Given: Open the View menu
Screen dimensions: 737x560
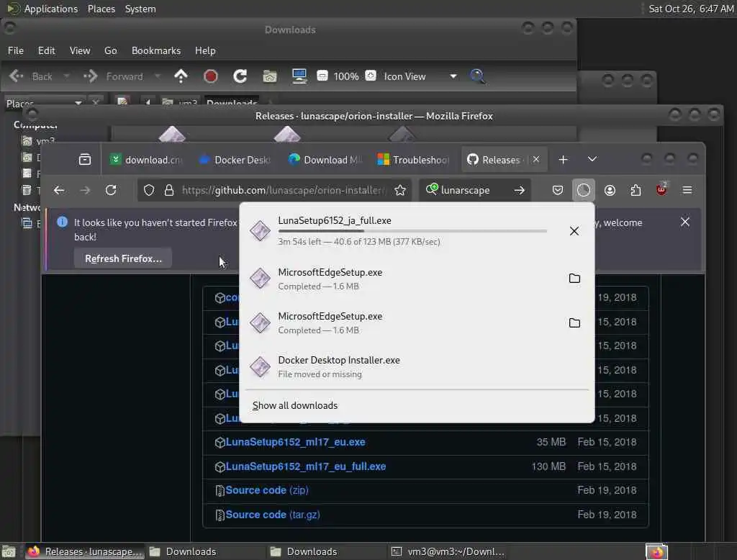Looking at the screenshot, I should [x=80, y=50].
